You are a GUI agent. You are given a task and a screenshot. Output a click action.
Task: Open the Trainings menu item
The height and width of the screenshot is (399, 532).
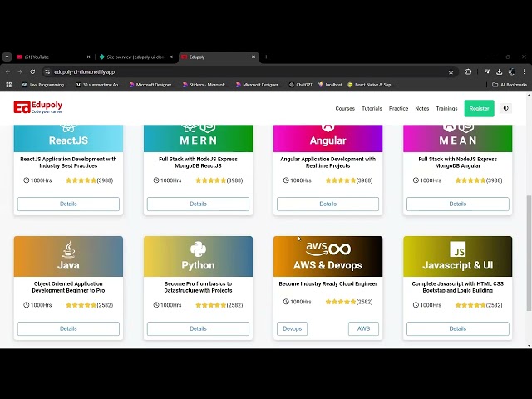(446, 109)
